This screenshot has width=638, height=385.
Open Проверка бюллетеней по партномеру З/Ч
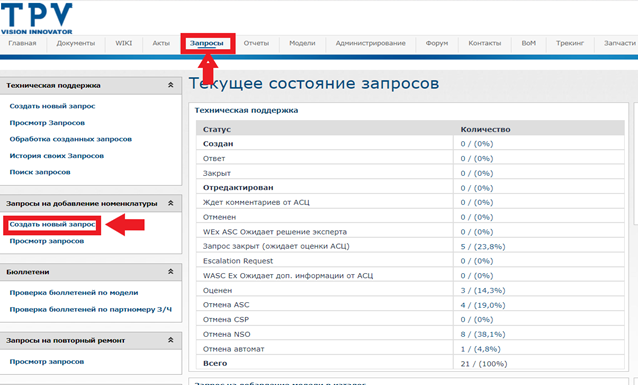click(x=91, y=310)
